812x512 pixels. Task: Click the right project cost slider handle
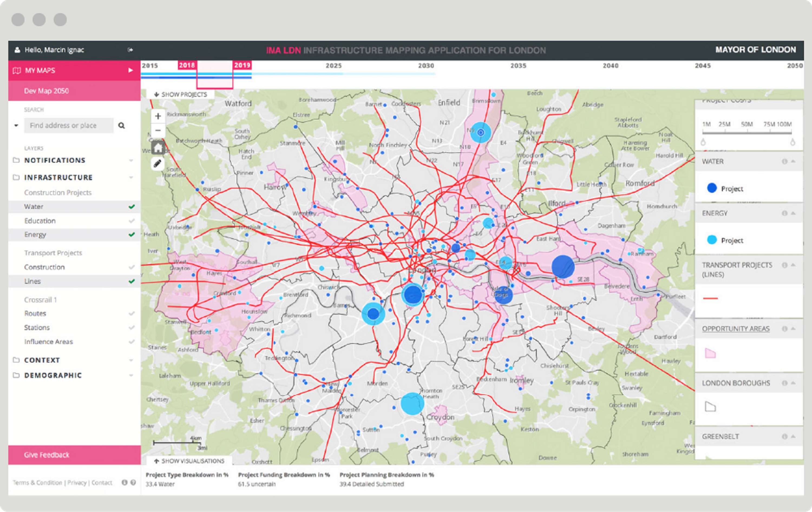point(793,142)
